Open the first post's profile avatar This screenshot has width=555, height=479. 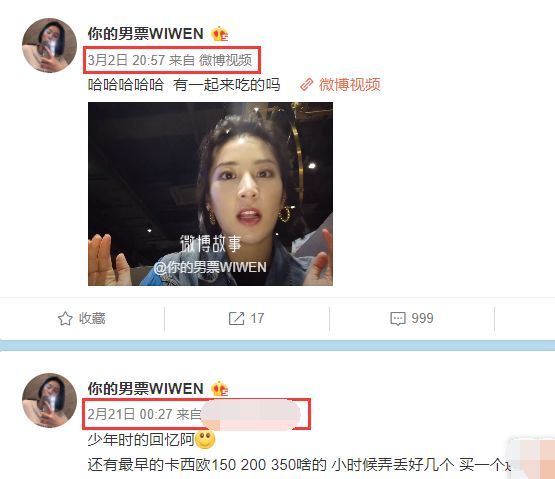click(x=50, y=45)
